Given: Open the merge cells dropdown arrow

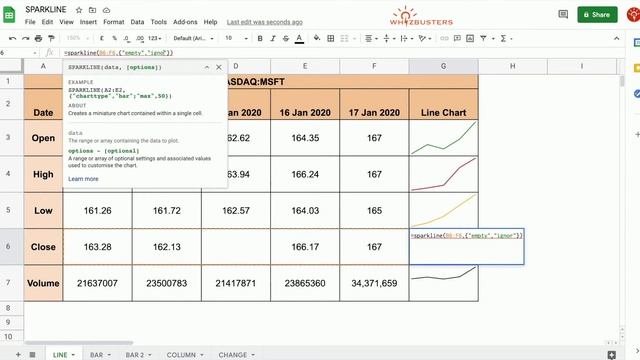Looking at the screenshot, I should pyautogui.click(x=354, y=39).
